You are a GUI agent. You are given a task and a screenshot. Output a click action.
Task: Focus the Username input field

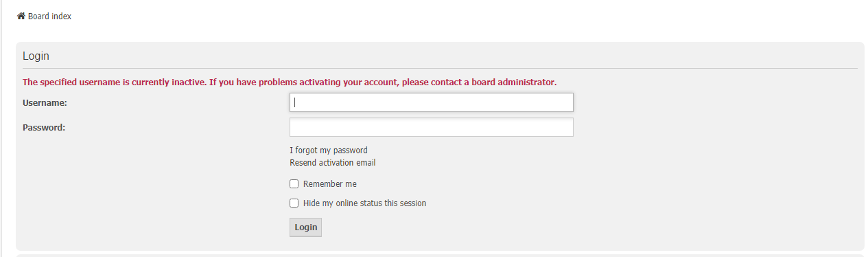pyautogui.click(x=432, y=102)
